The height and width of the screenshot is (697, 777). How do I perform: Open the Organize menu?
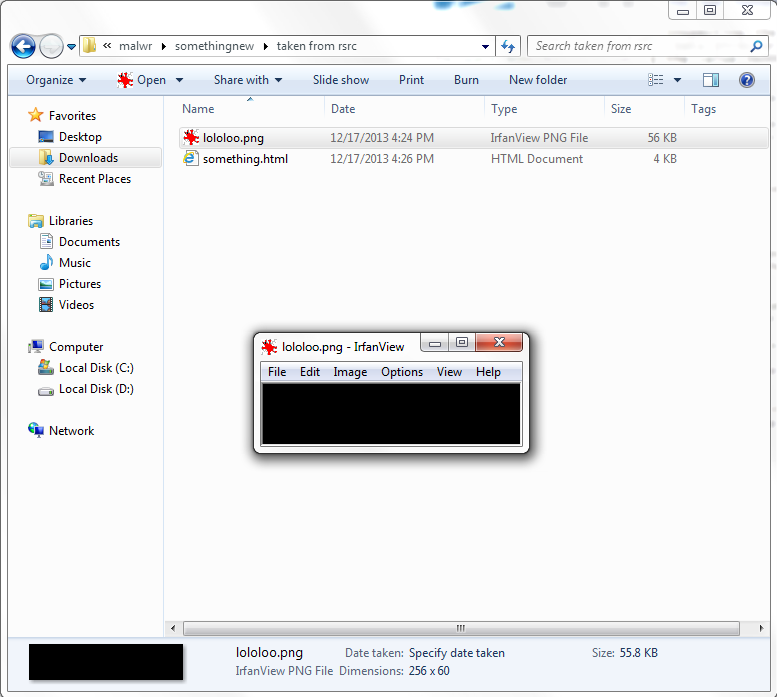tap(56, 80)
